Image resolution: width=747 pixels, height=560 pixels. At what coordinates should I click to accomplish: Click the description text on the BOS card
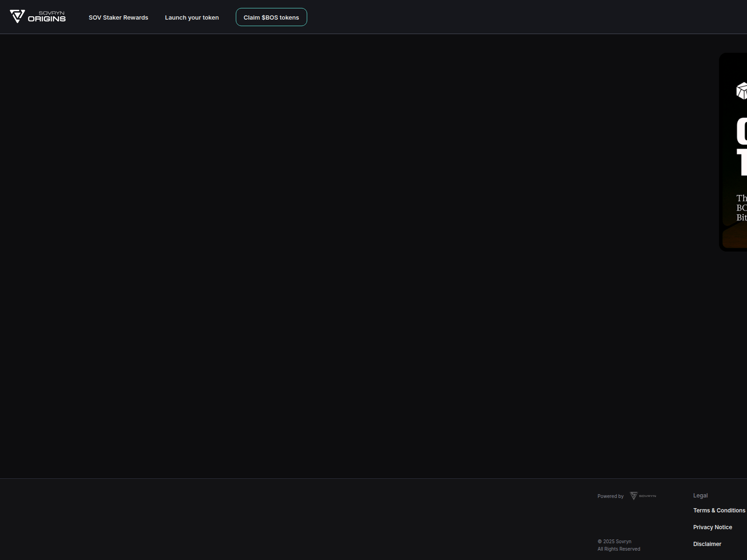[x=741, y=207]
